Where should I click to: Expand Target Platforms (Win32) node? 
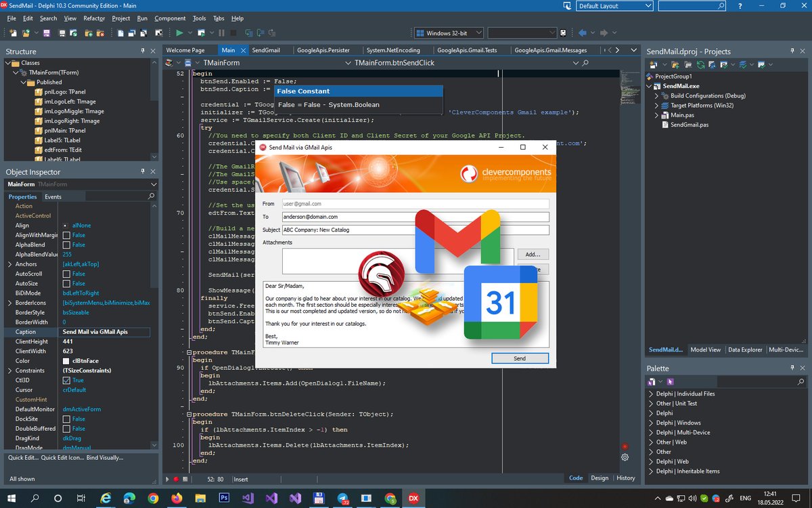(x=656, y=106)
